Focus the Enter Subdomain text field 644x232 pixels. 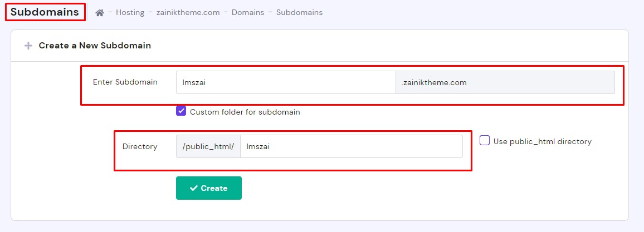(285, 82)
